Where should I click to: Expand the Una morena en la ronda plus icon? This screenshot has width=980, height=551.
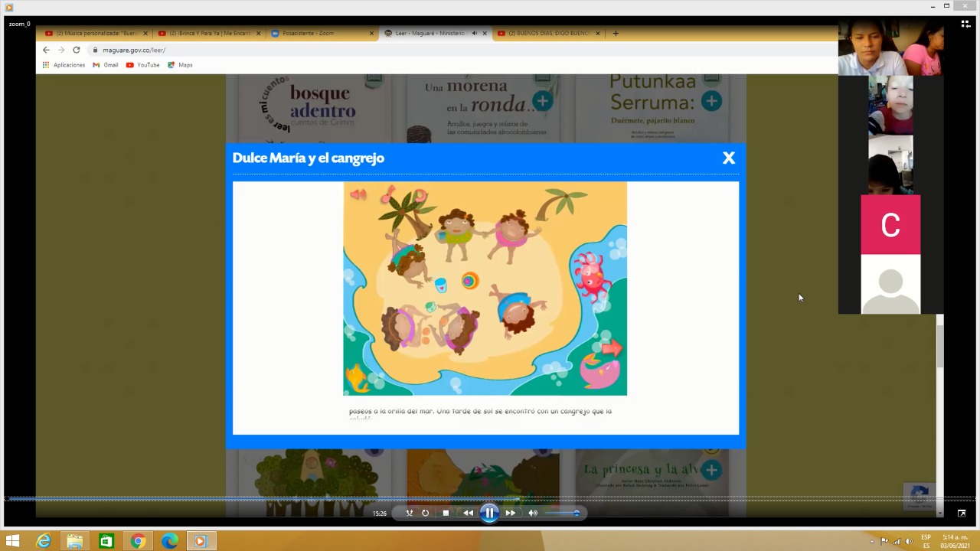click(x=542, y=101)
